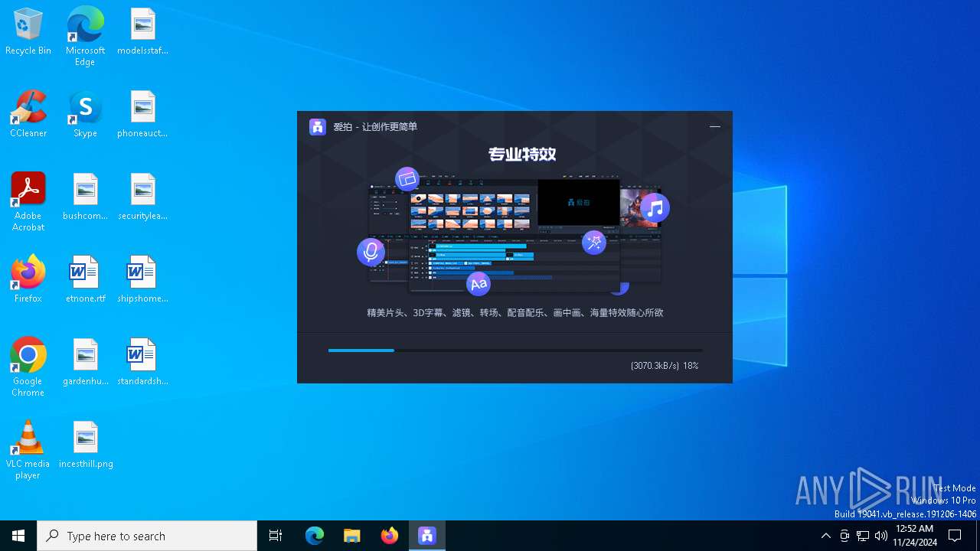Click the magic wand effects icon in the preview
Viewport: 980px width, 551px height.
tap(594, 243)
